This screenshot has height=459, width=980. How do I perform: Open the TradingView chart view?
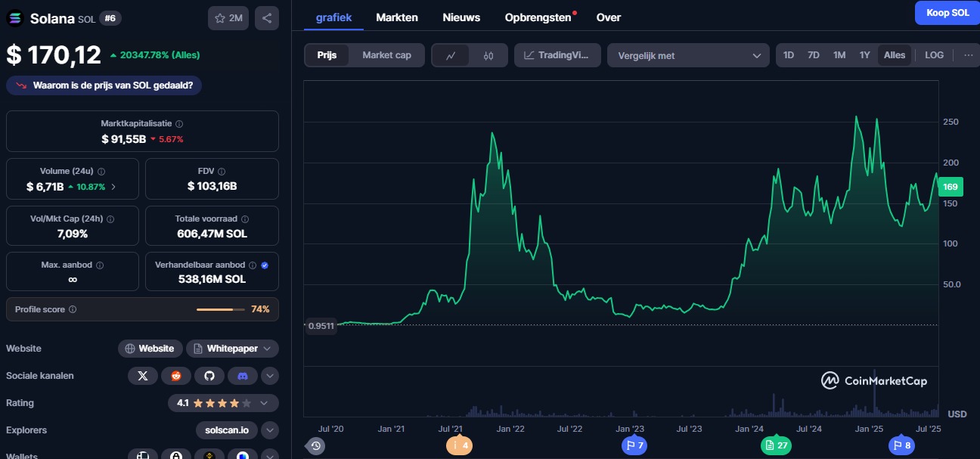click(558, 55)
